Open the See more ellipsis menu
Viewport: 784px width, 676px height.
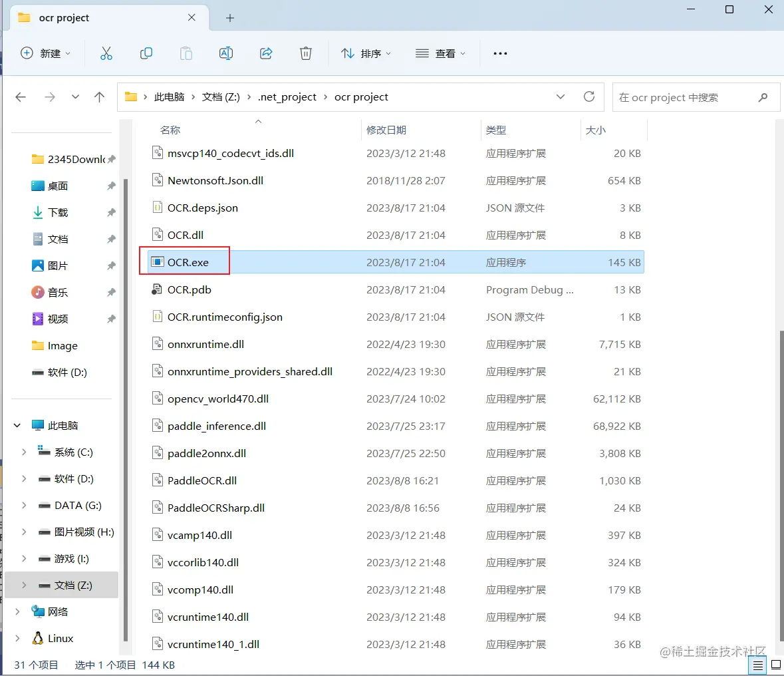[x=500, y=53]
